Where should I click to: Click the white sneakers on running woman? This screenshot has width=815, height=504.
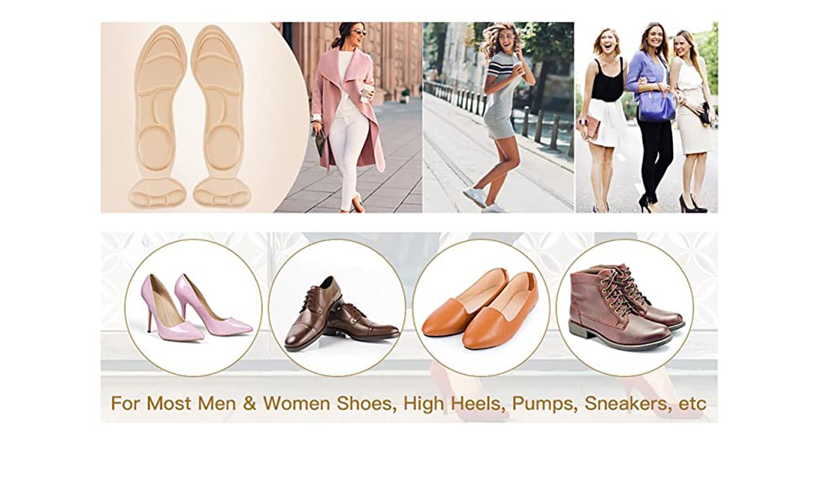483,201
